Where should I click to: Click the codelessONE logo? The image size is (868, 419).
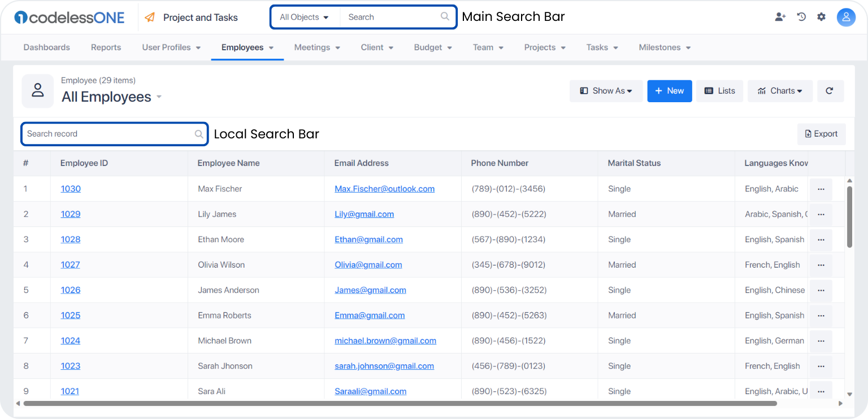point(70,18)
